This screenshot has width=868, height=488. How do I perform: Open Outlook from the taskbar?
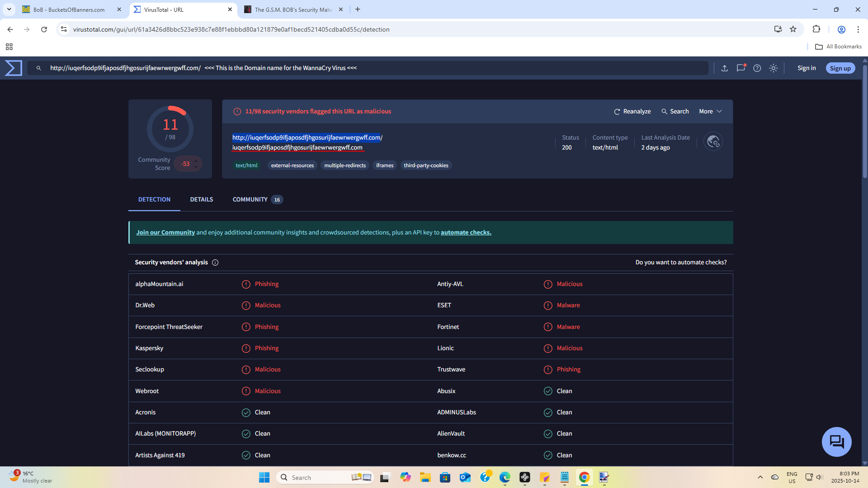point(465,478)
